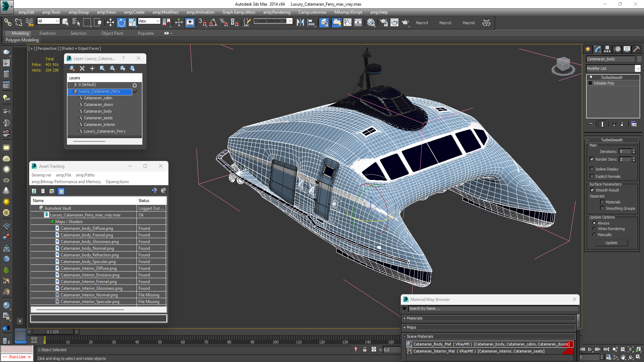The image size is (644, 362).
Task: Click the Update button in TurboSmooth
Action: 611,243
